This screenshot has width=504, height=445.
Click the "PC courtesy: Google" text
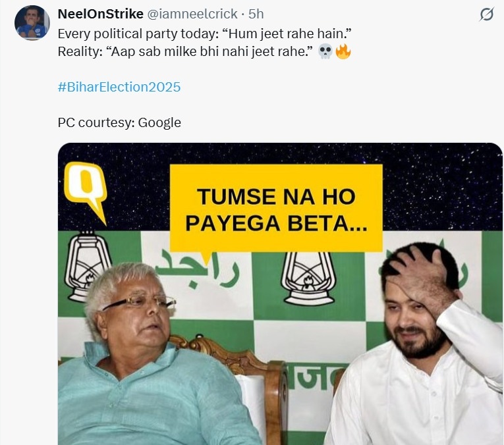(x=119, y=122)
